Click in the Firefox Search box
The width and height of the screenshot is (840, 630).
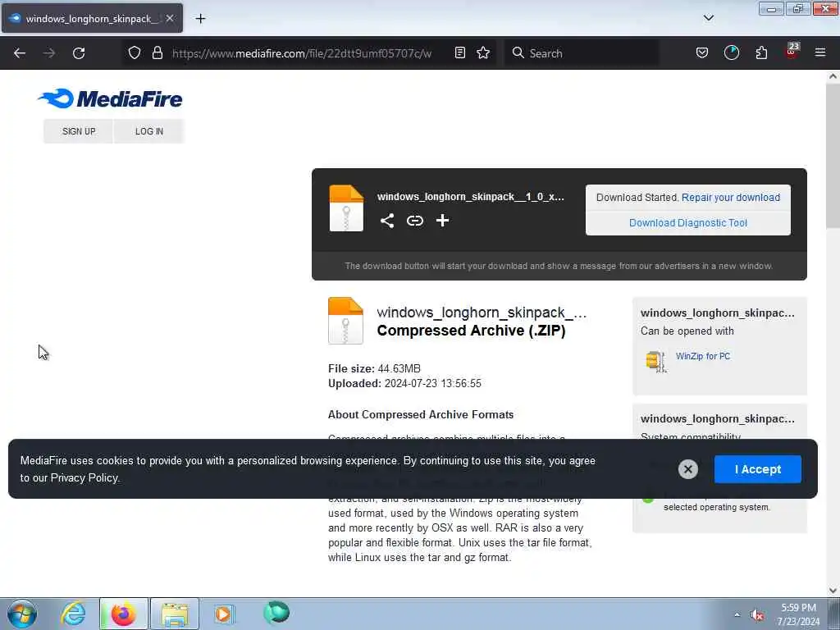click(x=582, y=53)
